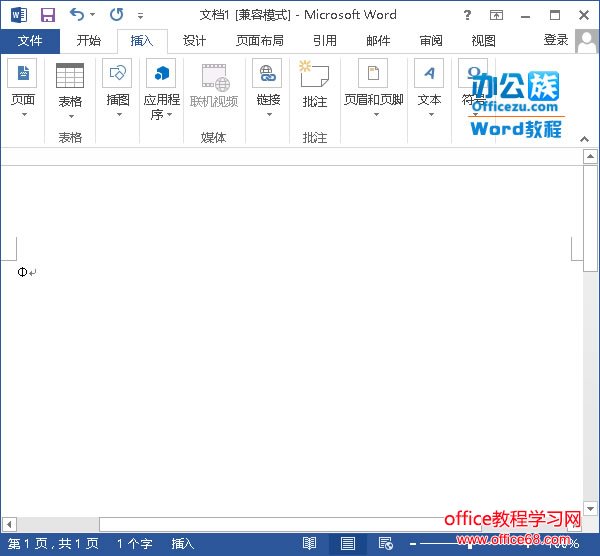Collapse the ribbon with the up chevron
Viewport: 600px width, 556px height.
click(x=584, y=139)
